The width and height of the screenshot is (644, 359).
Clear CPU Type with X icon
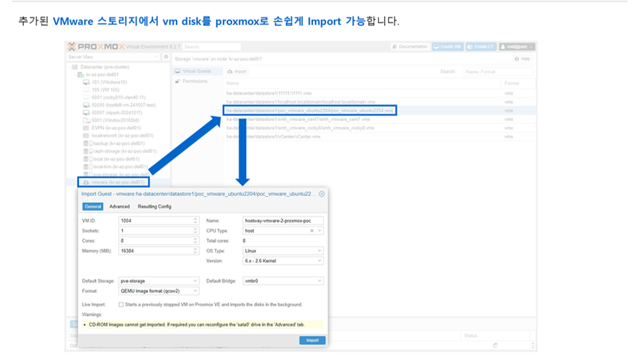click(x=312, y=231)
